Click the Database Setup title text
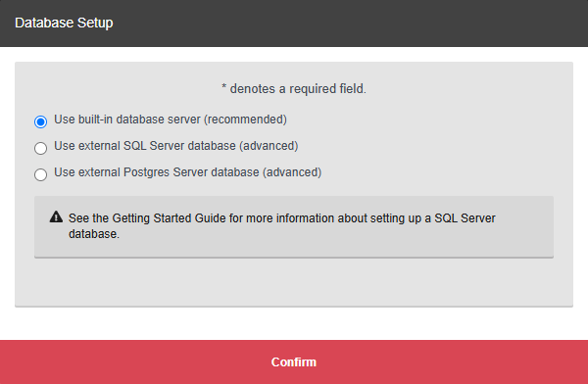 click(64, 23)
